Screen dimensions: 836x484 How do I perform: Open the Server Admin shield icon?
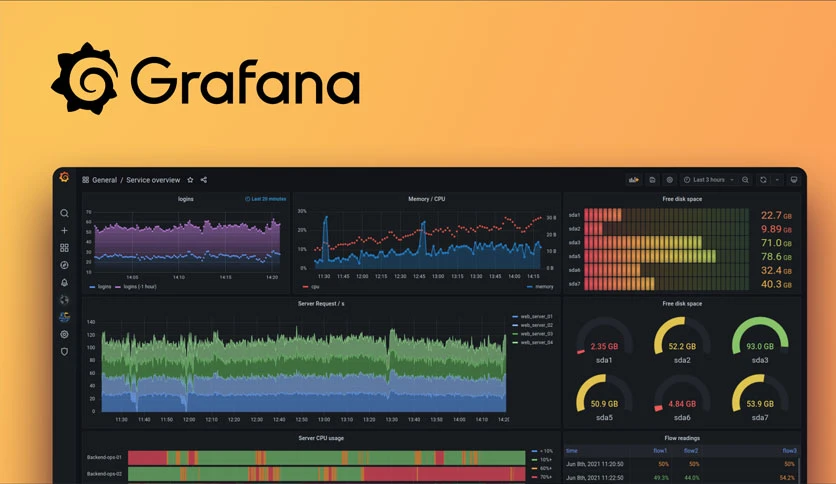[64, 352]
